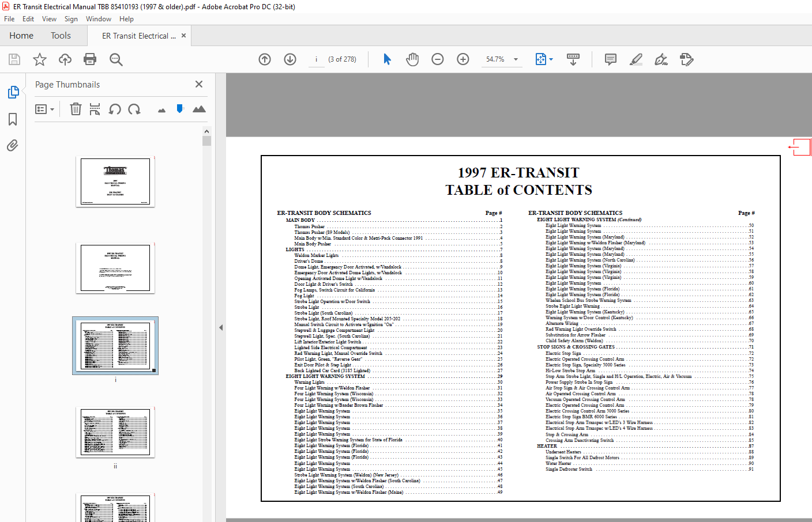
Task: Click the thumbnails scrollbar up arrow
Action: pyautogui.click(x=206, y=131)
